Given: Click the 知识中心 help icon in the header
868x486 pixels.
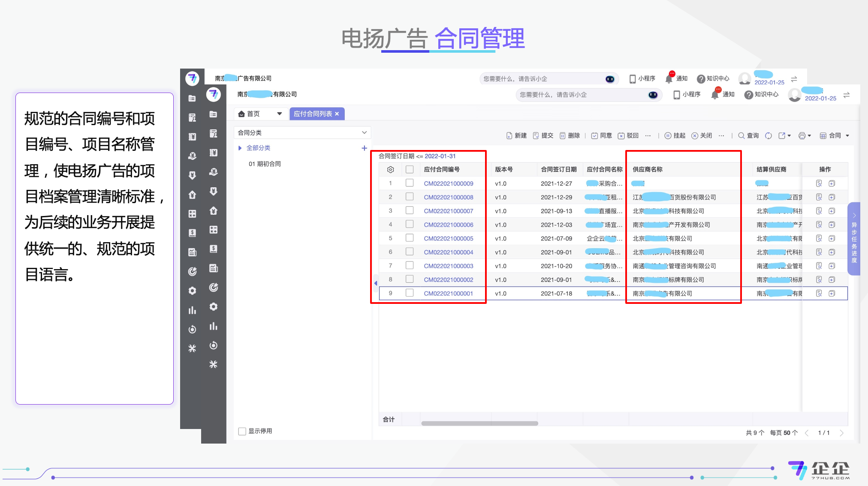Looking at the screenshot, I should (749, 95).
